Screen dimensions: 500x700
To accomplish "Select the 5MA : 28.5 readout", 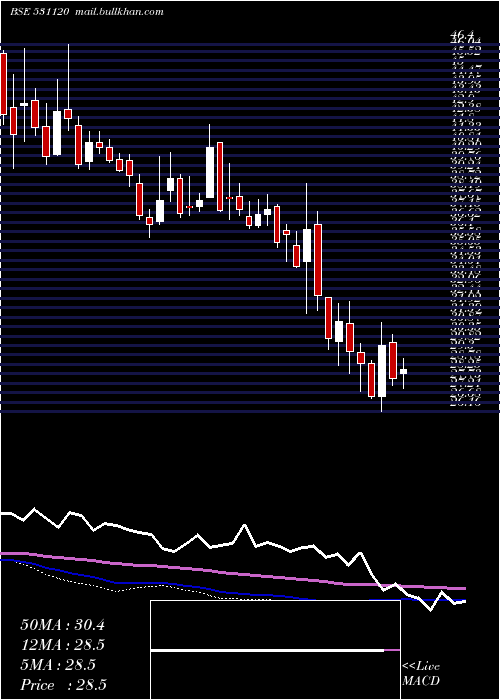I will click(58, 665).
